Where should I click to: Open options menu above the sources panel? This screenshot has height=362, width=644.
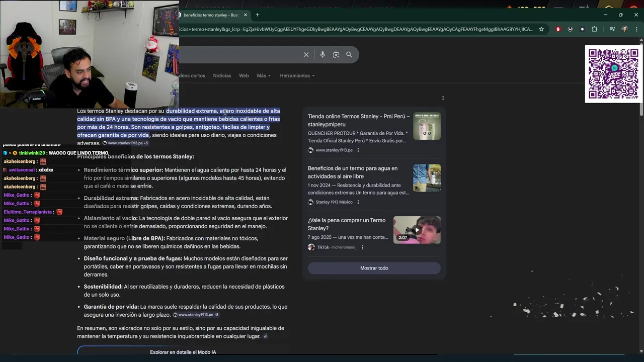tap(443, 98)
